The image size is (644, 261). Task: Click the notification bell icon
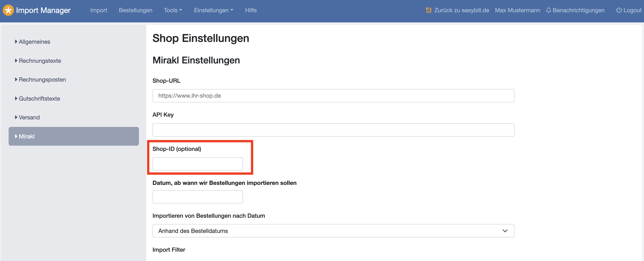(x=548, y=10)
